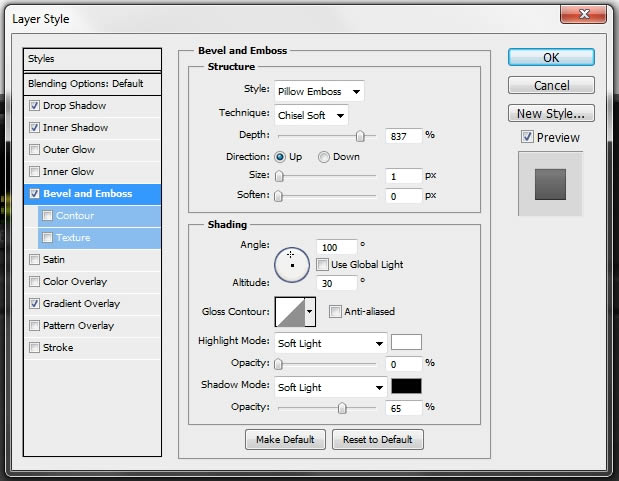
Task: Enable the Outer Glow checkbox
Action: coord(34,150)
